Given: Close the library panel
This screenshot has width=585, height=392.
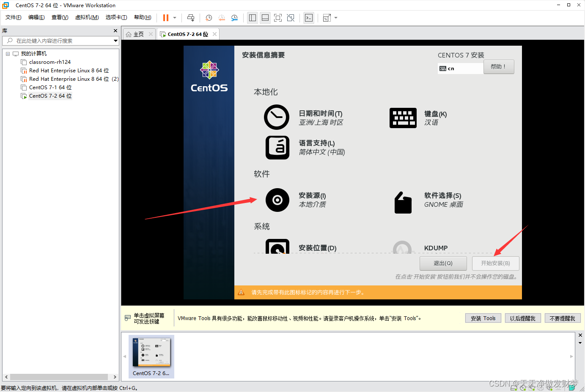Looking at the screenshot, I should pyautogui.click(x=115, y=31).
